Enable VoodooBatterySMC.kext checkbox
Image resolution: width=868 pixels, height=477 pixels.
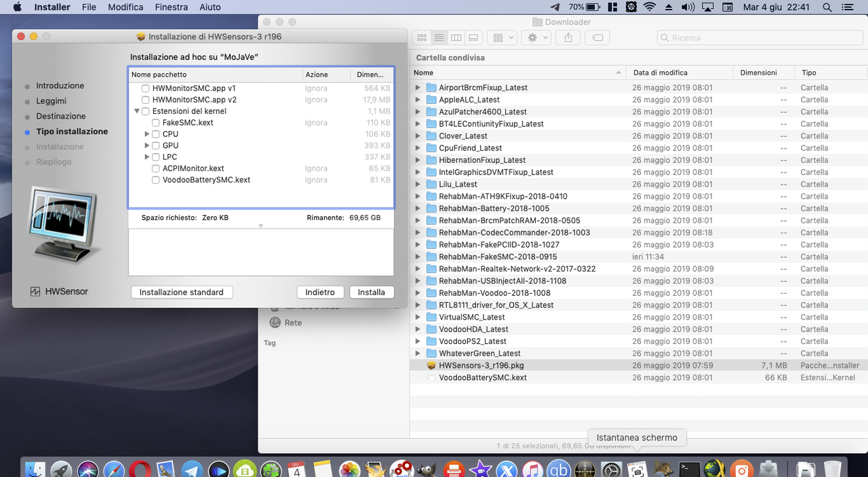pos(156,180)
